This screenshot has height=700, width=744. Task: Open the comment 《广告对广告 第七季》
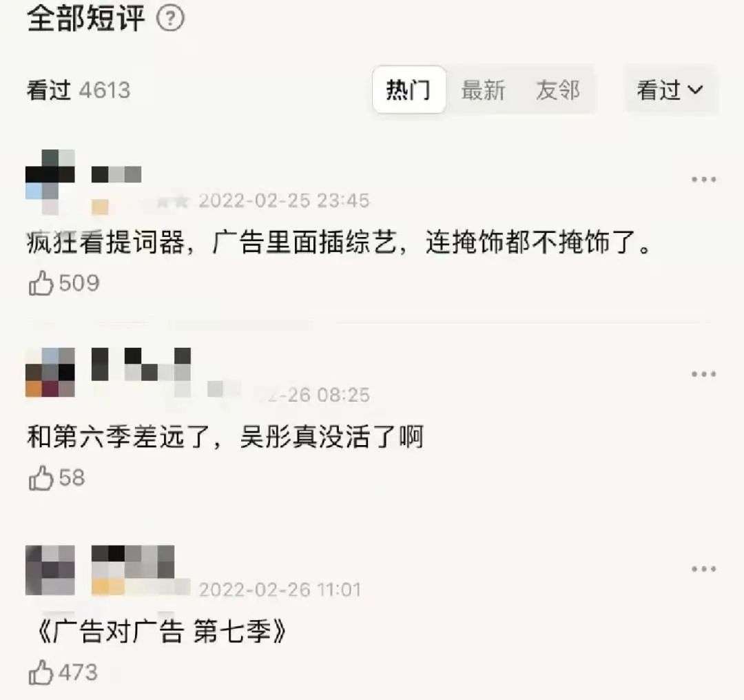click(161, 632)
